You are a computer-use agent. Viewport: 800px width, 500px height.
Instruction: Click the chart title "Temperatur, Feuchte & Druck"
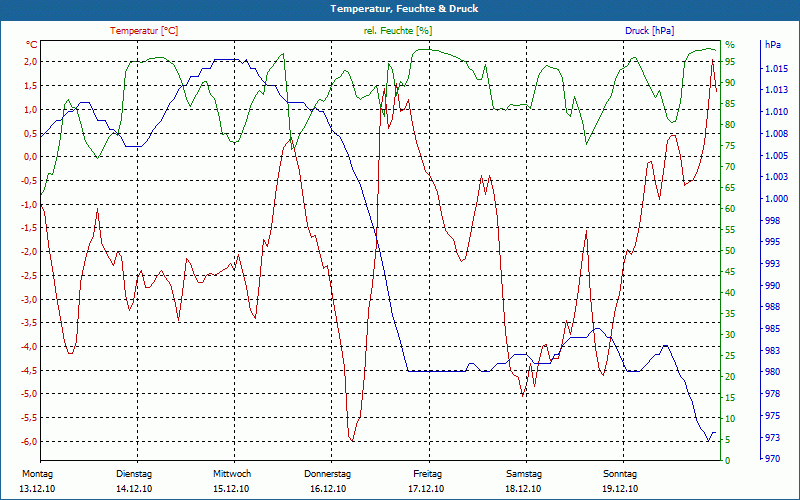404,9
